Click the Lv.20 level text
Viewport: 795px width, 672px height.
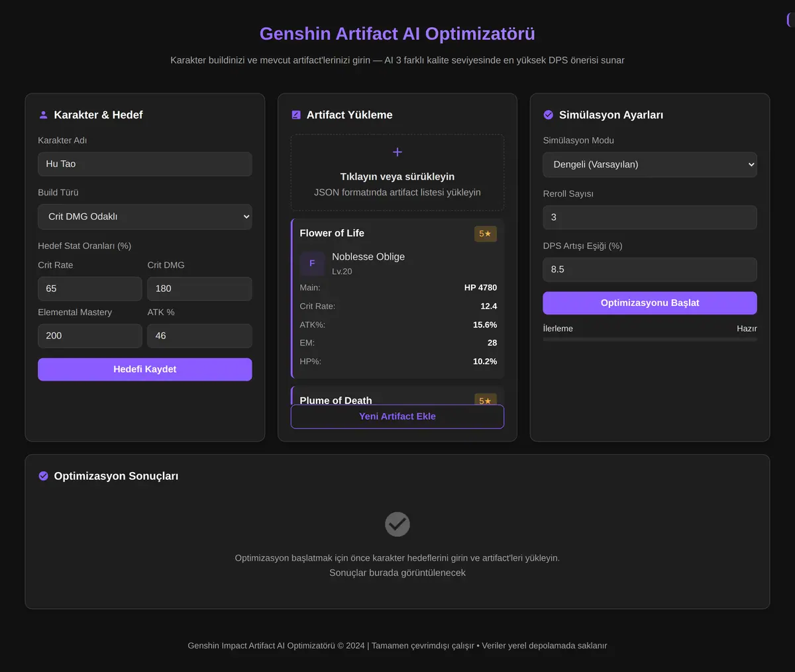pos(342,271)
